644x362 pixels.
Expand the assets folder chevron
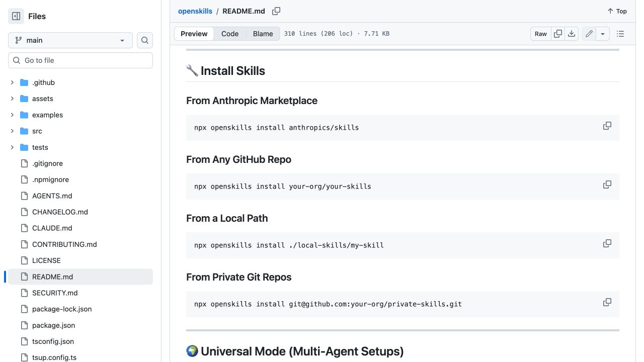[12, 99]
